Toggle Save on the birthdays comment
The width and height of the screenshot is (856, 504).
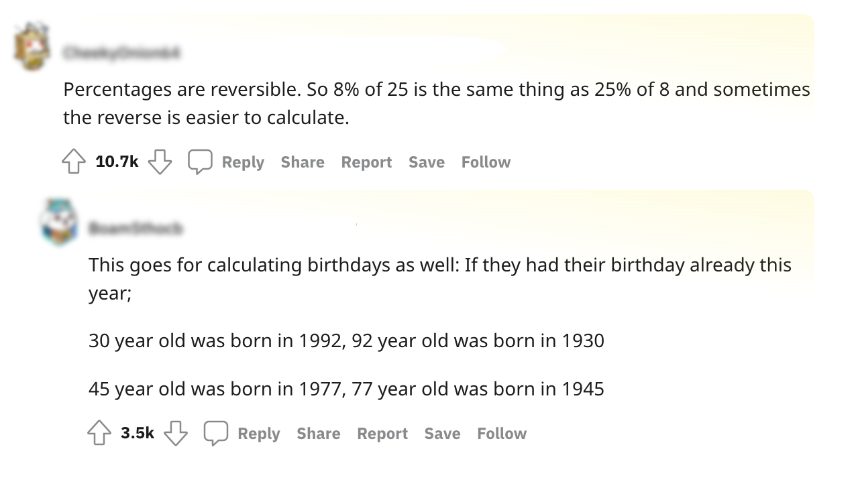[442, 433]
